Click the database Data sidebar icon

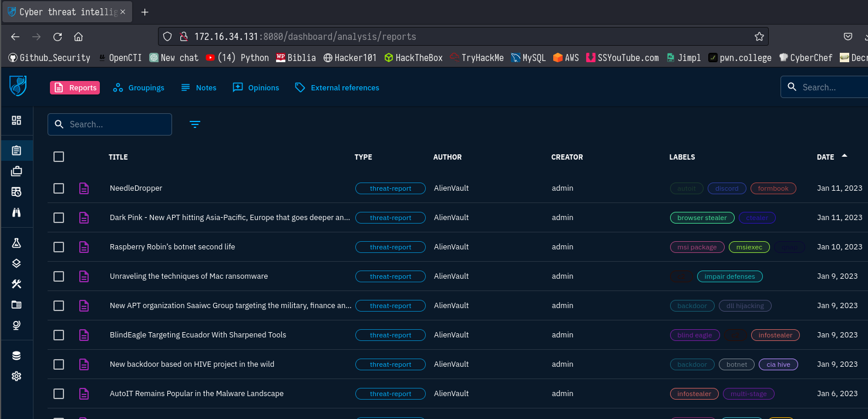(x=16, y=356)
